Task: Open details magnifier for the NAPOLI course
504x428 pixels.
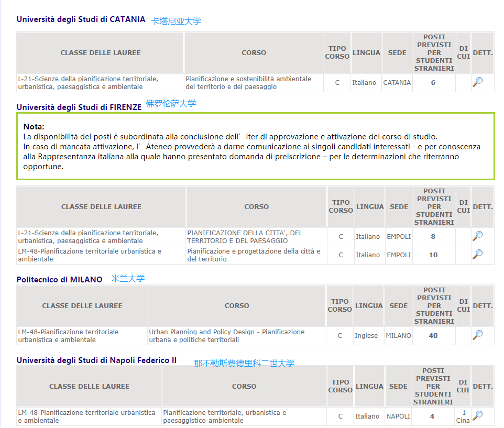Action: click(x=478, y=416)
